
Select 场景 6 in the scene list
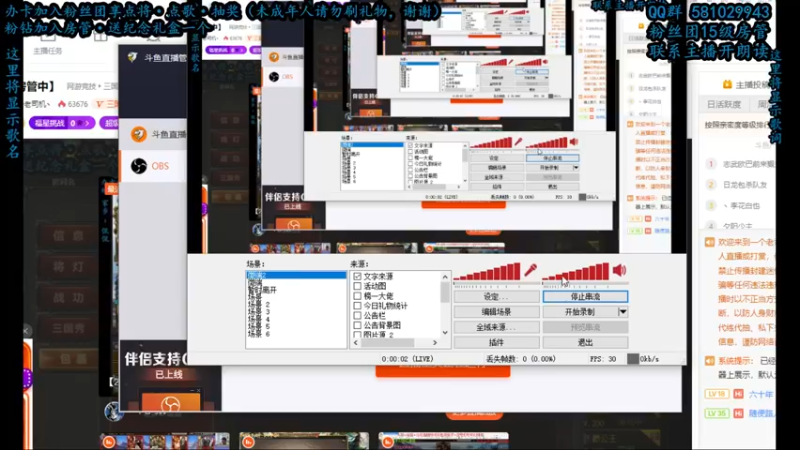[x=259, y=334]
